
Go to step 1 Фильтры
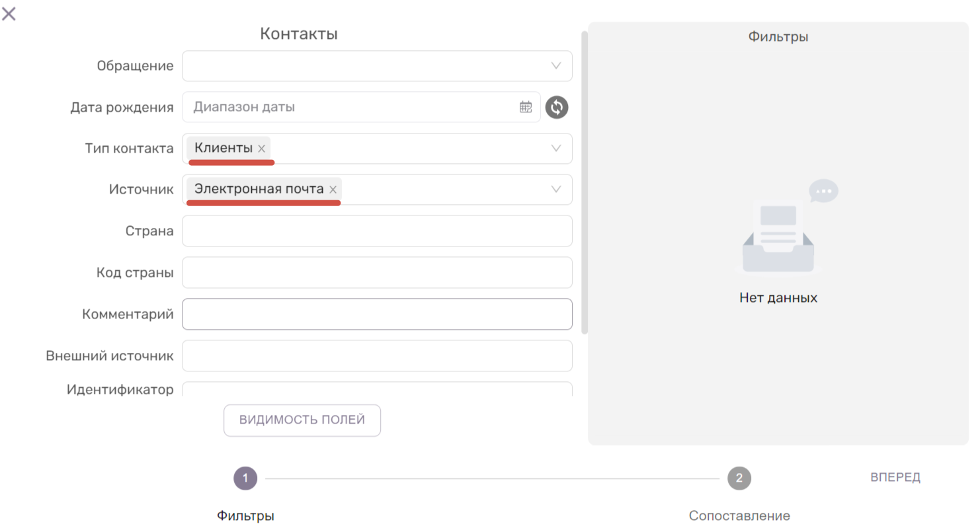tap(245, 478)
